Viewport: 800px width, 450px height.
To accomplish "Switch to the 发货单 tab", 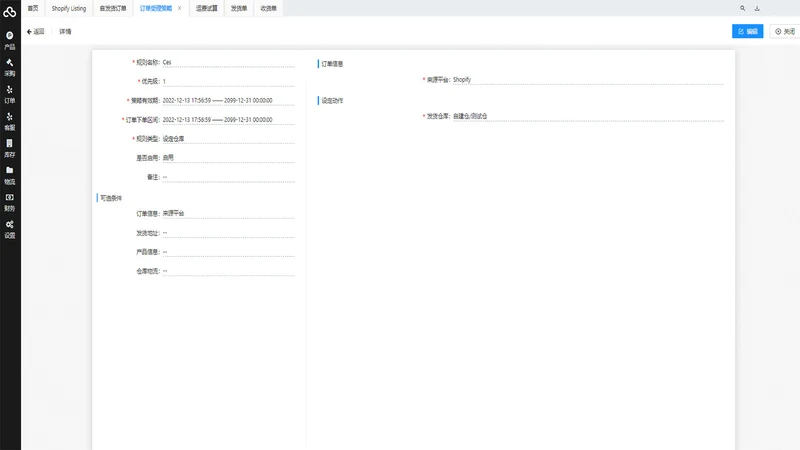I will (239, 8).
